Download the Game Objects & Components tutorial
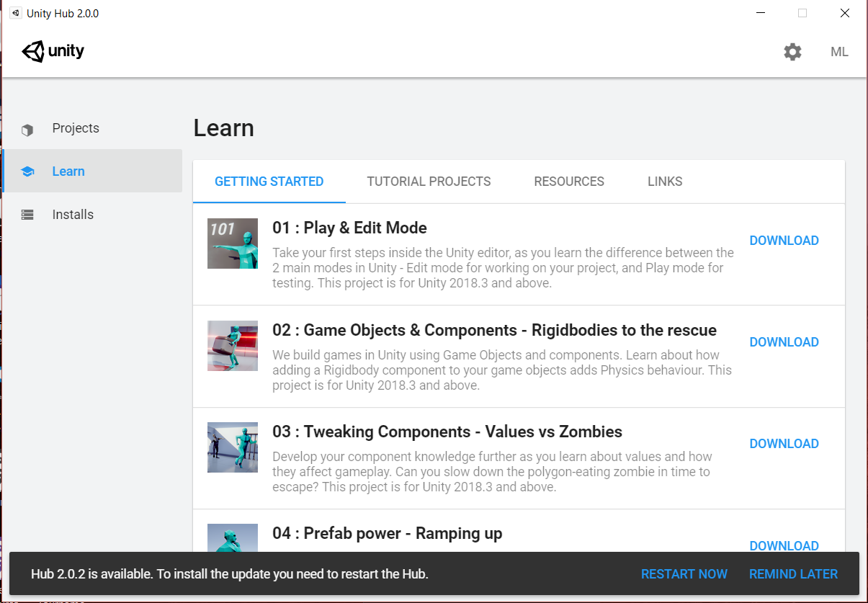This screenshot has width=868, height=603. (784, 342)
